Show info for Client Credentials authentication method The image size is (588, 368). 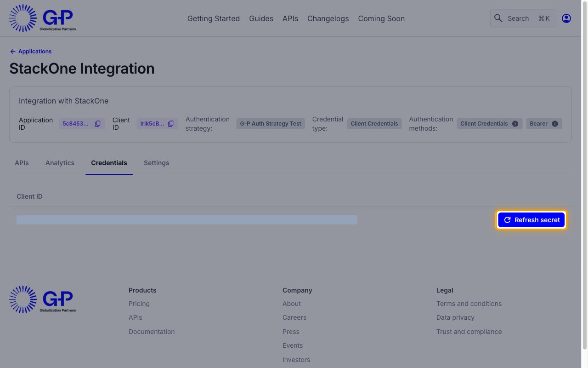point(515,124)
